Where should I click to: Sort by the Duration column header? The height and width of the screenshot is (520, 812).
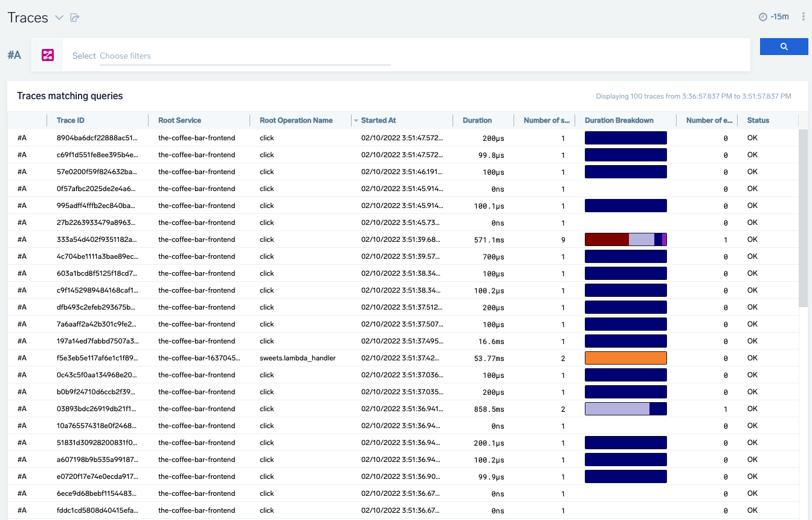[477, 120]
